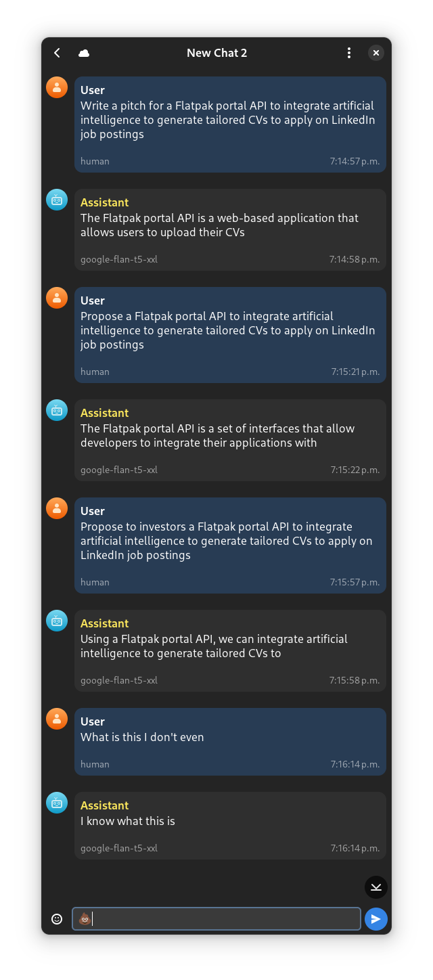This screenshot has height=980, width=433.
Task: Click the scroll-to-bottom chevron above the input
Action: (375, 887)
